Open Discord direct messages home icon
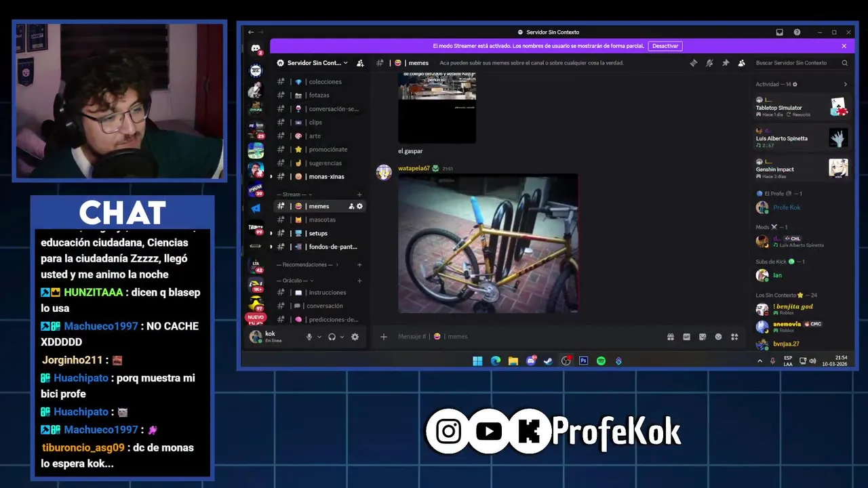This screenshot has height=488, width=868. point(256,49)
